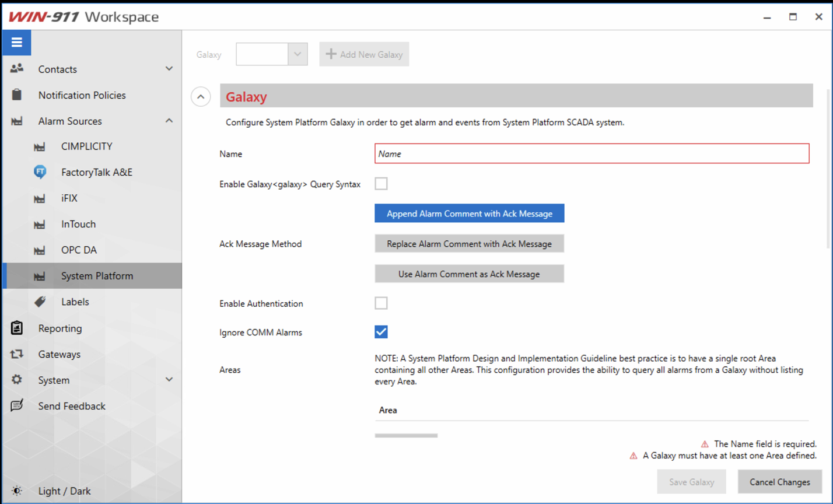Go to InTouch alarm source
The image size is (833, 504).
pyautogui.click(x=92, y=224)
